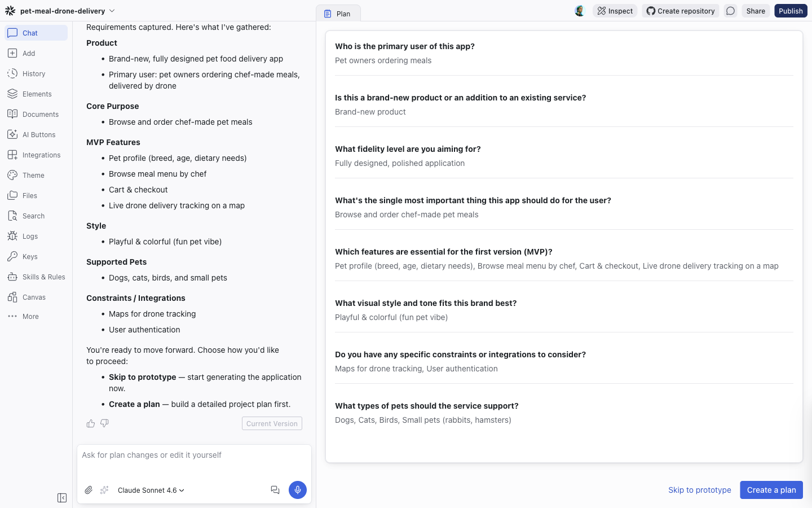
Task: Expand the More sidebar menu
Action: pyautogui.click(x=36, y=317)
